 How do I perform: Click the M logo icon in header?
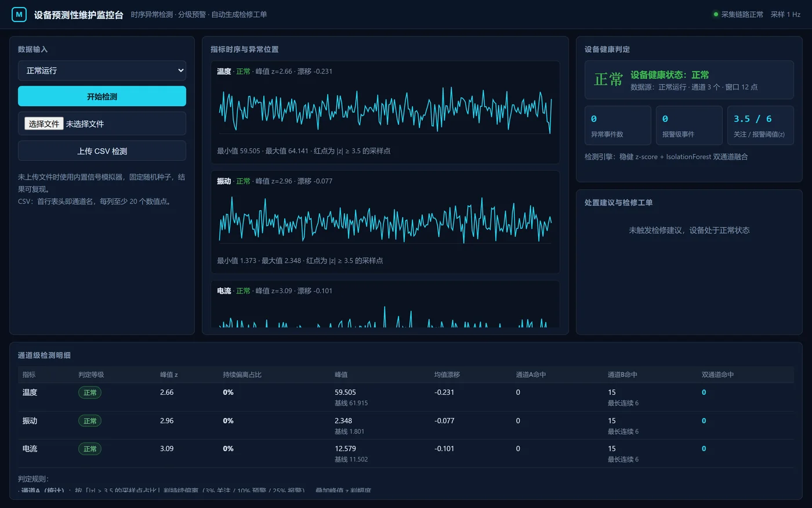19,15
